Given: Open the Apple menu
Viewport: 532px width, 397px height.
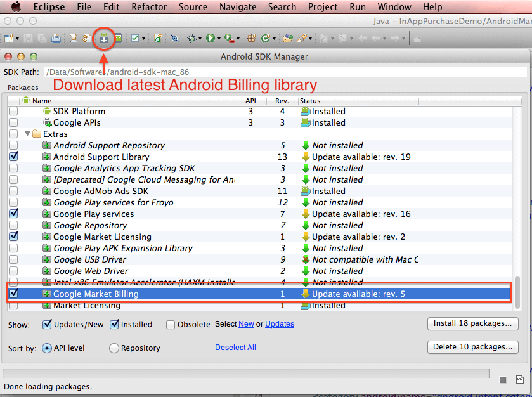Looking at the screenshot, I should (x=16, y=6).
